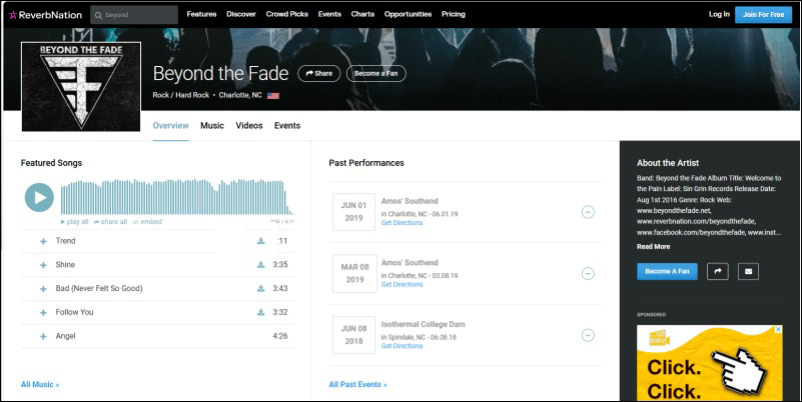Click the envelope message icon in the sidebar

point(748,272)
